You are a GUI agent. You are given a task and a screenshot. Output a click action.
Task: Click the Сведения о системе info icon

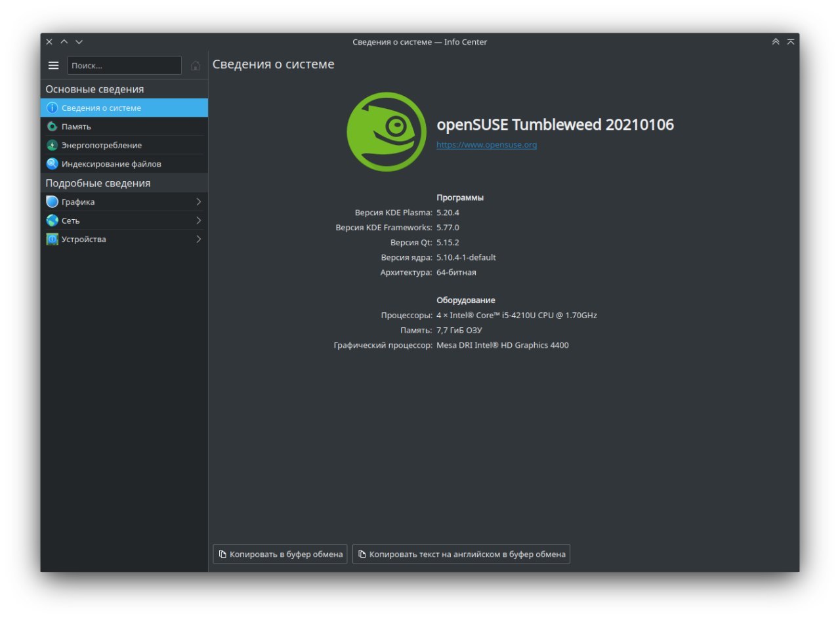pos(52,108)
